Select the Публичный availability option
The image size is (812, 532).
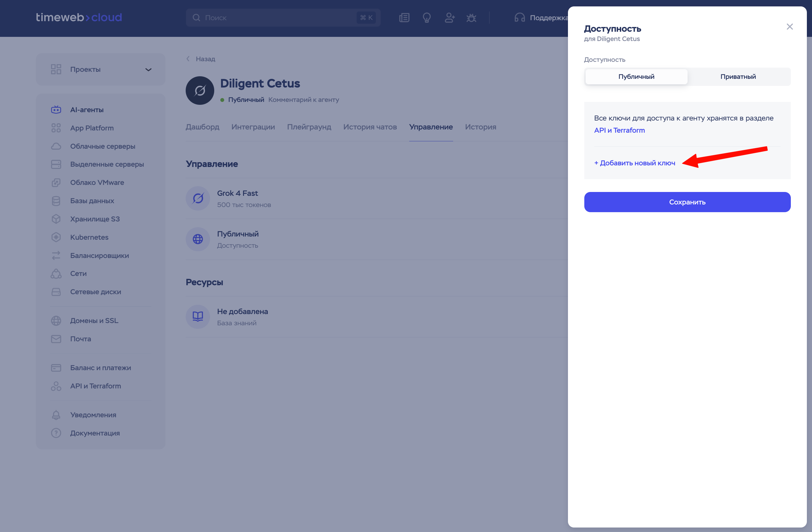pyautogui.click(x=636, y=77)
